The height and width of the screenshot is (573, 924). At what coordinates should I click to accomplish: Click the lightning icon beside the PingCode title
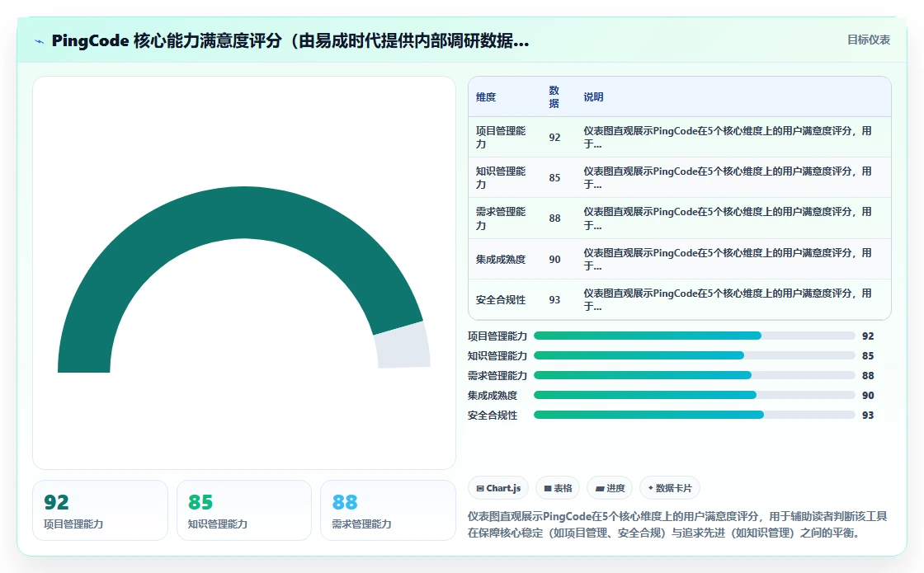pos(40,41)
